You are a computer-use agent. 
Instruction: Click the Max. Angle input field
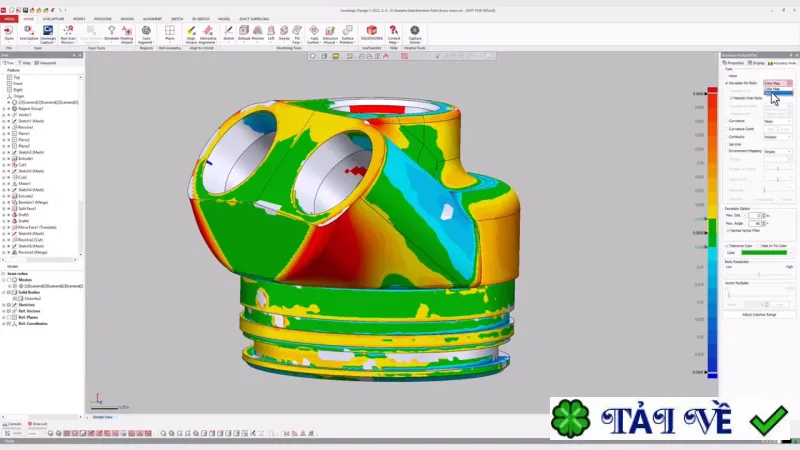coord(755,223)
